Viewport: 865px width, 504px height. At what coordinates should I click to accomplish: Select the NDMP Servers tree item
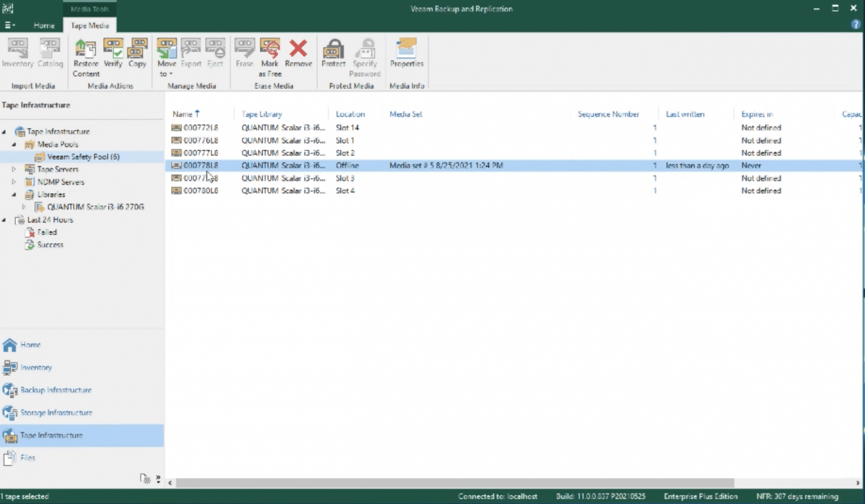[x=60, y=182]
